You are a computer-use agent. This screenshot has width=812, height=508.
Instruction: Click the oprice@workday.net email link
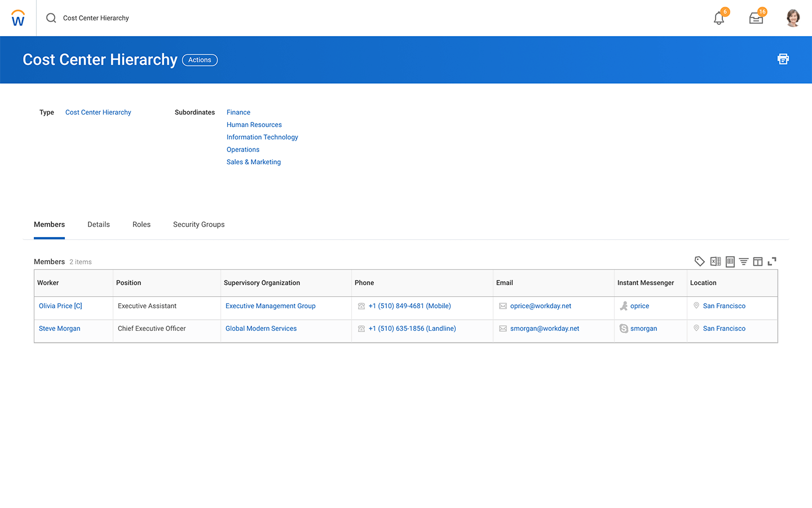540,306
